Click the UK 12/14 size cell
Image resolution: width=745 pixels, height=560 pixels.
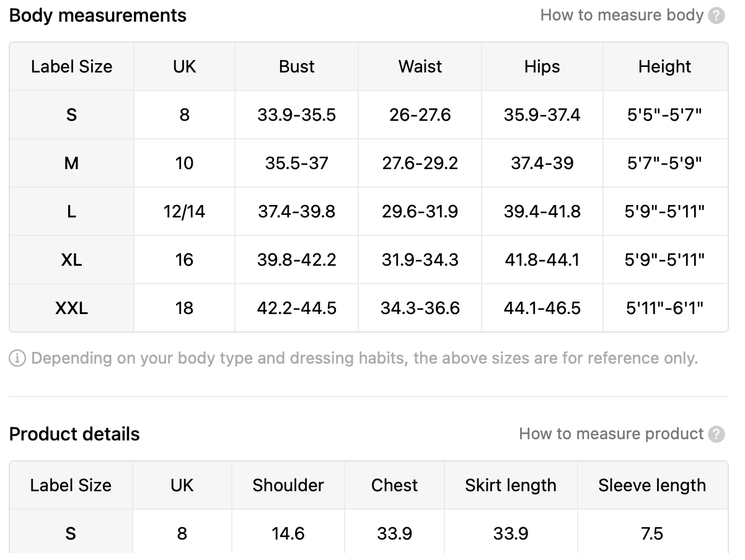pos(185,211)
